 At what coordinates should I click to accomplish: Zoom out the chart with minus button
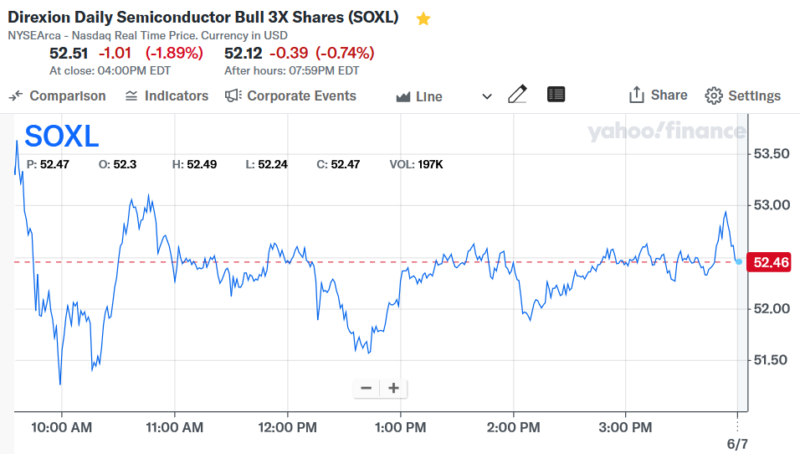(366, 388)
